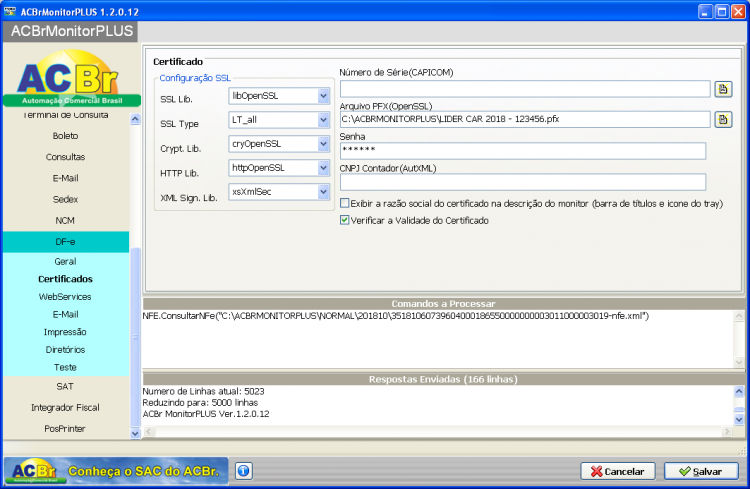Screen dimensions: 750x489
Task: Click the ACBr Automação Comercial logo
Action: pyautogui.click(x=72, y=78)
